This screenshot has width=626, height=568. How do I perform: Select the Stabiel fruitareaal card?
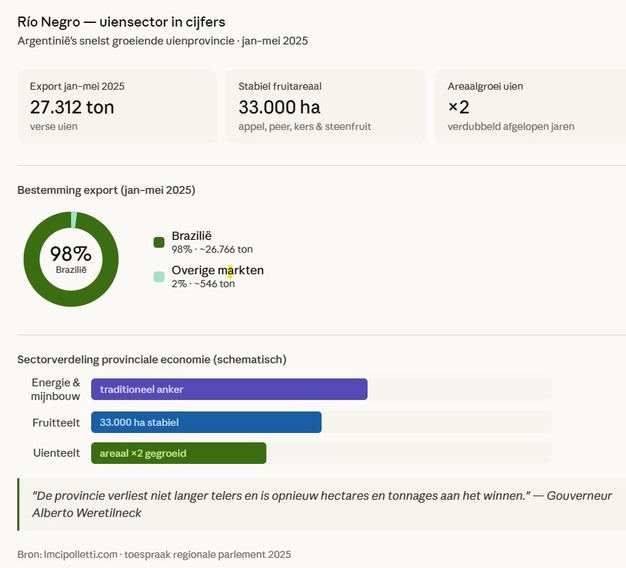pyautogui.click(x=326, y=106)
